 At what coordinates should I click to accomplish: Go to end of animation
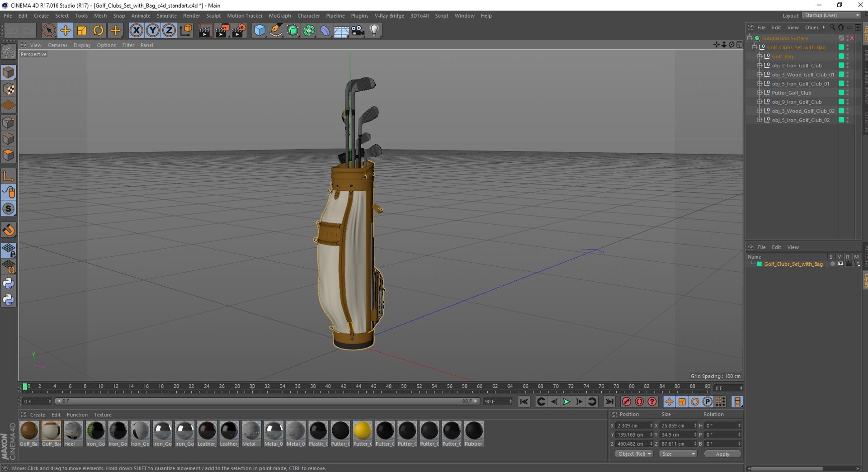coord(609,401)
